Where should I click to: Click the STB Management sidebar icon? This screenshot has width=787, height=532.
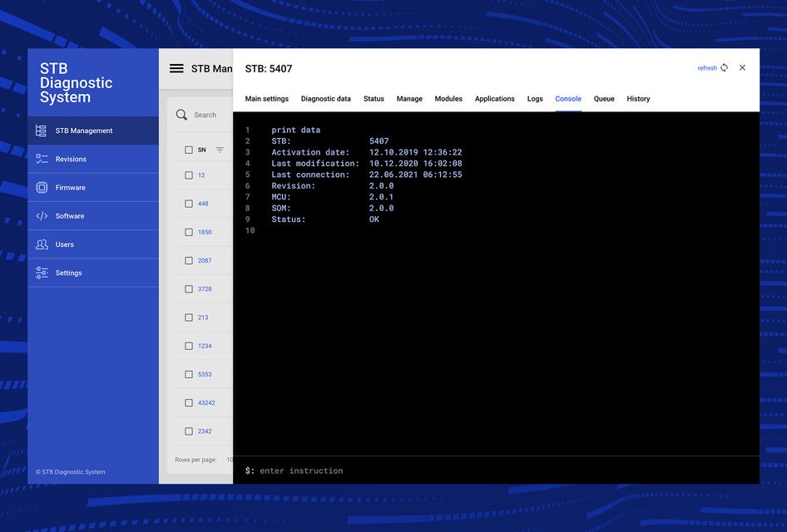[42, 131]
